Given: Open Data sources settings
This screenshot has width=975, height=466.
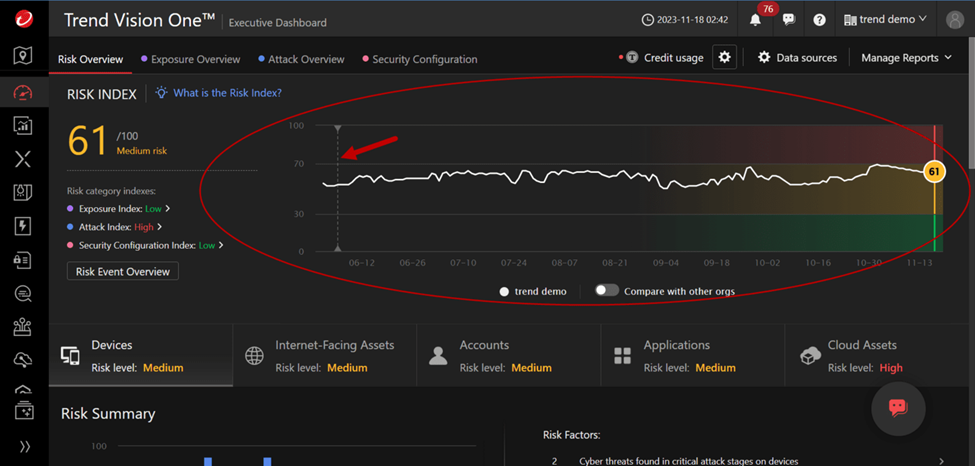Looking at the screenshot, I should (x=798, y=58).
